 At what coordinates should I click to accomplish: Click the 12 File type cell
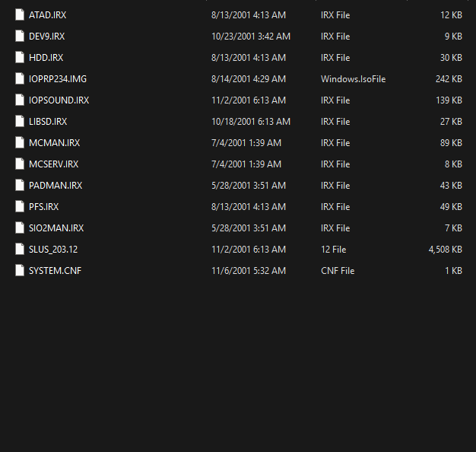(x=333, y=249)
